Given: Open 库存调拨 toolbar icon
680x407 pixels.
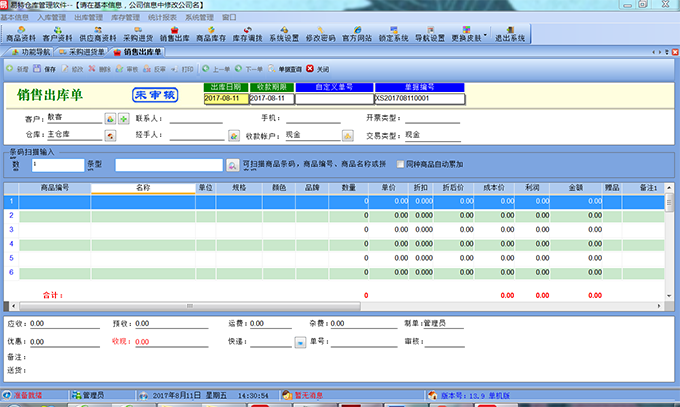Looking at the screenshot, I should click(x=247, y=34).
